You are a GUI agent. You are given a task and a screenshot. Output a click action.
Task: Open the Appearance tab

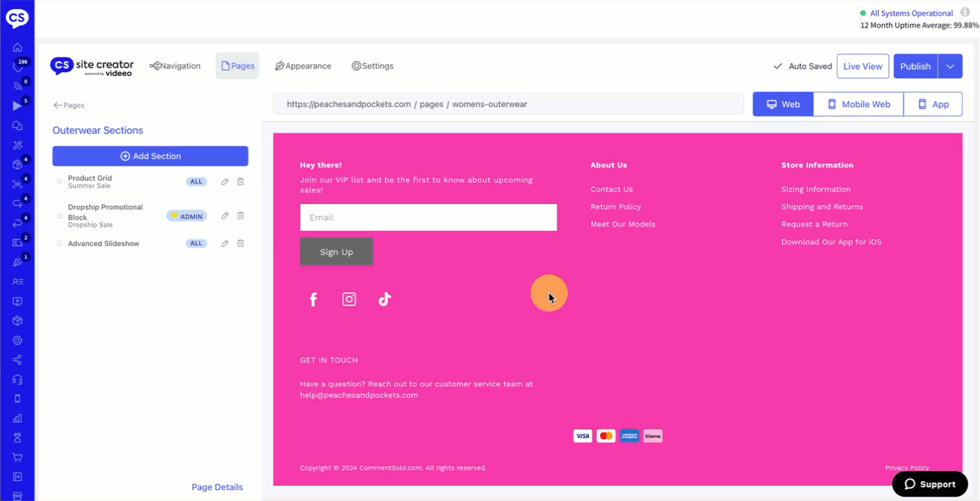point(303,66)
